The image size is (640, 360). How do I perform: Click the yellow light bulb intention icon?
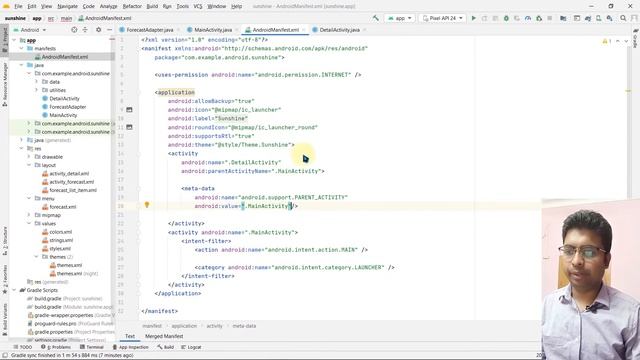pyautogui.click(x=147, y=205)
